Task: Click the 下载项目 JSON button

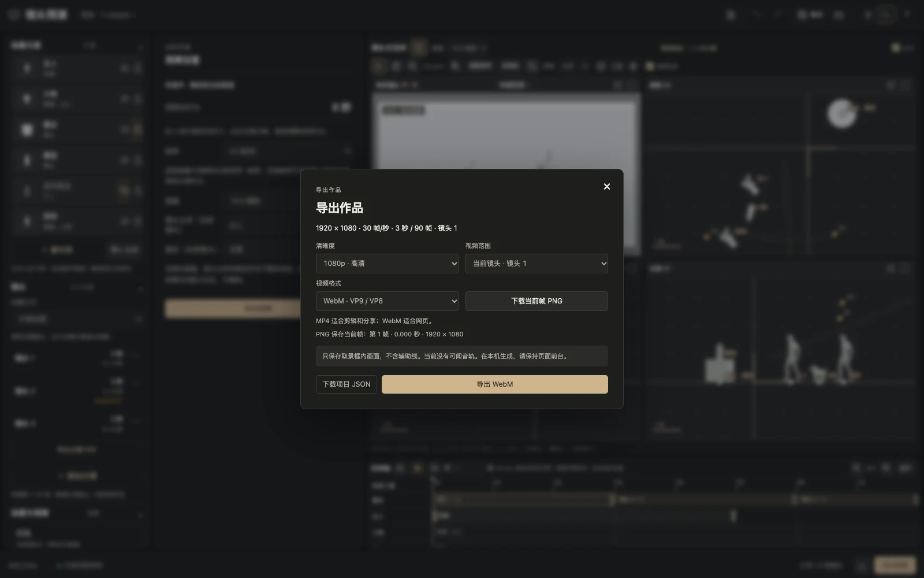Action: (x=346, y=384)
